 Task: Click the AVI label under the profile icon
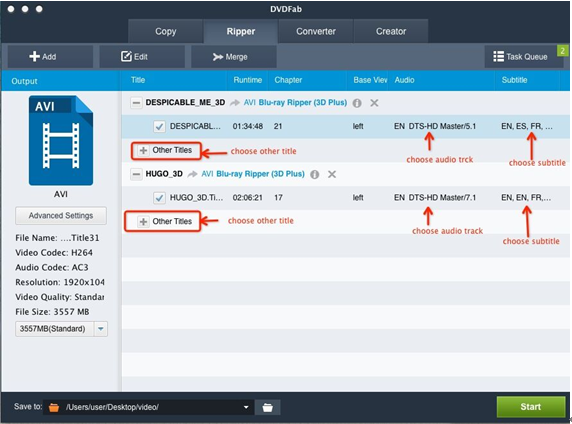tap(61, 194)
